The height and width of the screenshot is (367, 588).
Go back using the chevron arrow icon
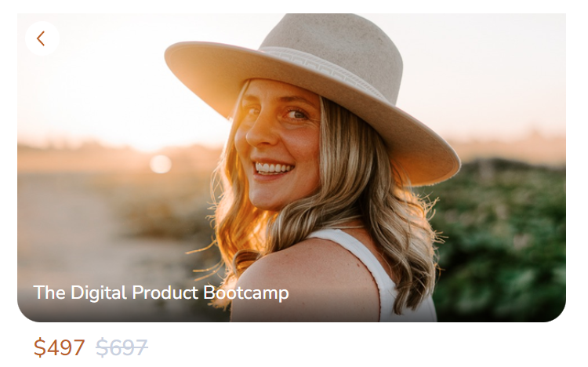41,38
